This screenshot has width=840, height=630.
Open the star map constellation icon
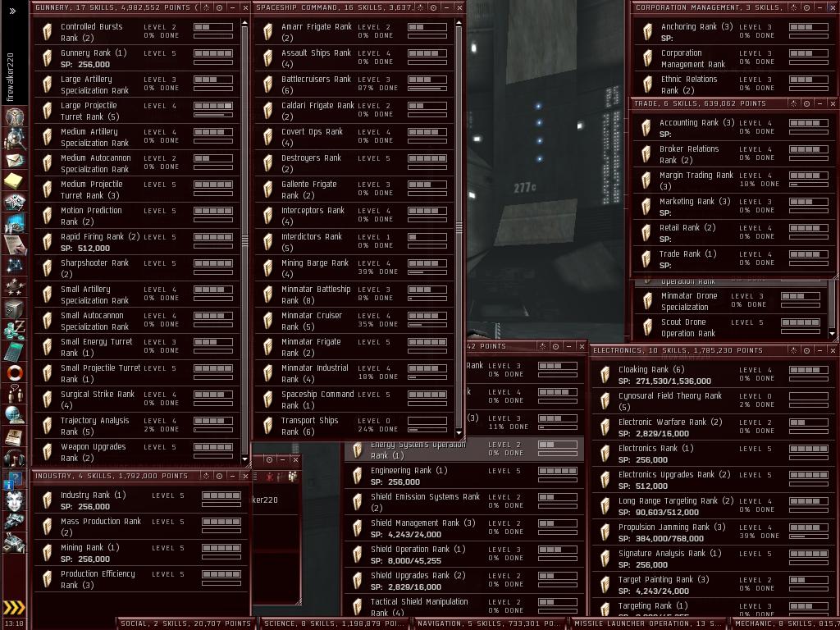tap(15, 266)
